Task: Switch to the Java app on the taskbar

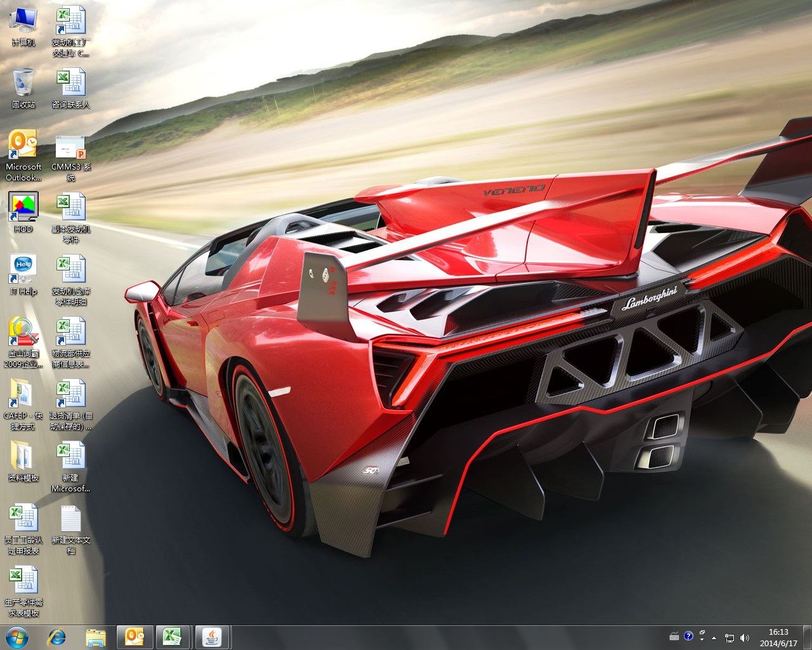Action: (x=212, y=637)
